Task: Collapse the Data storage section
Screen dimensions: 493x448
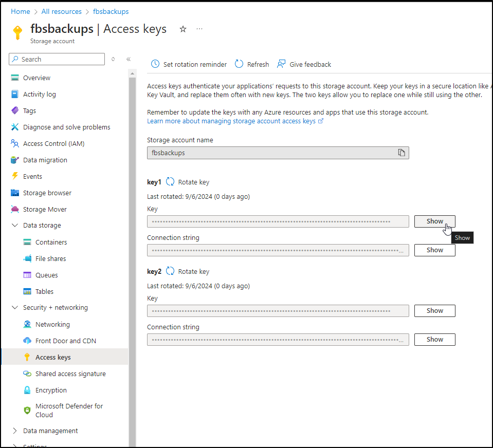Action: 15,225
